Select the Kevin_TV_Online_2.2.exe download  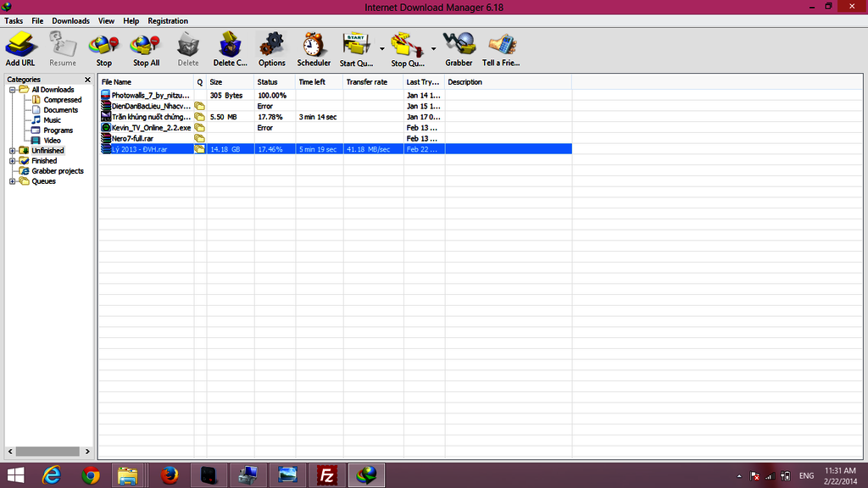pyautogui.click(x=336, y=128)
